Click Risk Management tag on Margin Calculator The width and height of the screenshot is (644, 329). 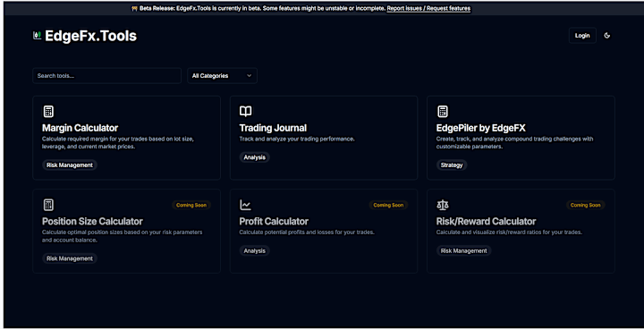click(70, 165)
